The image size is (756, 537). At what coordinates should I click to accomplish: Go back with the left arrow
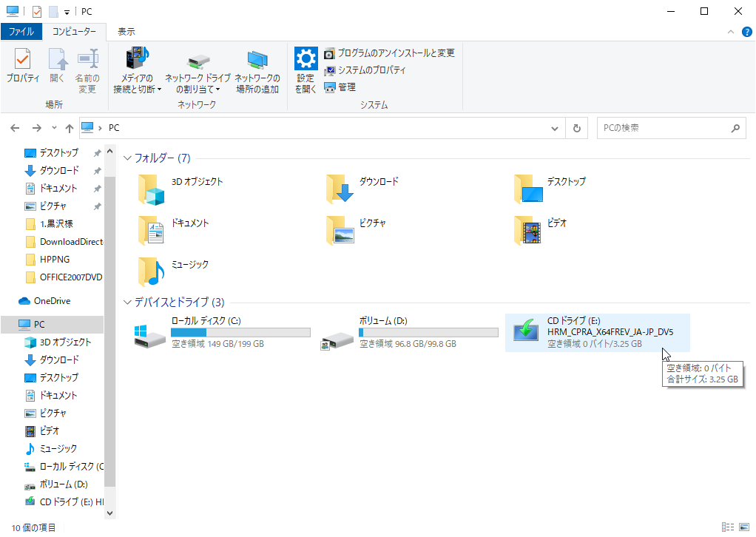click(x=15, y=128)
